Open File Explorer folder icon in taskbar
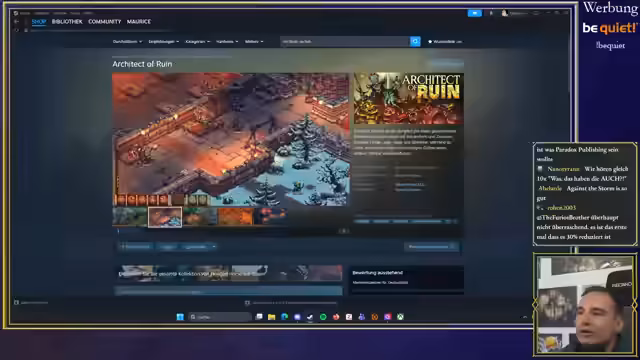 (x=271, y=317)
